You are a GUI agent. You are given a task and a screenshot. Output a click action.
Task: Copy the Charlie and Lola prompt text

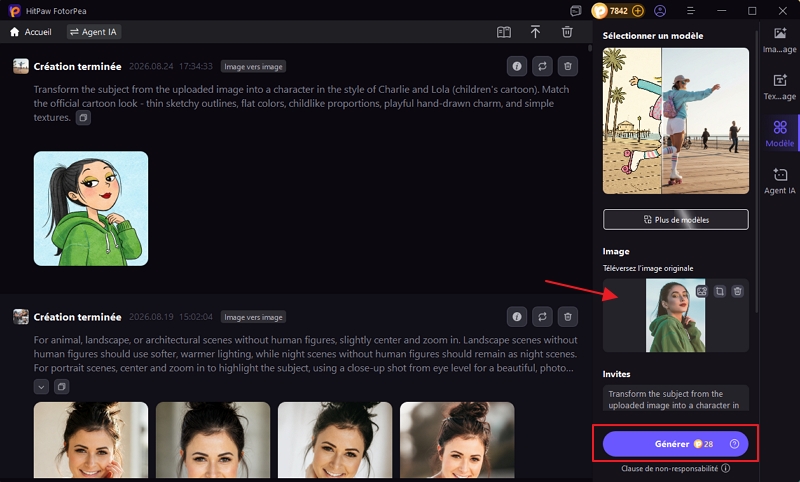83,118
